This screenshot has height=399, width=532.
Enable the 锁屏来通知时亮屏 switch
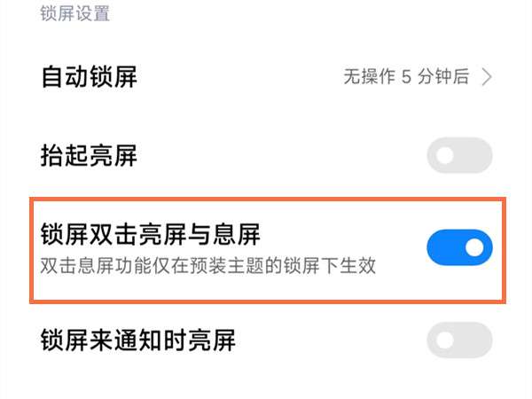(459, 340)
